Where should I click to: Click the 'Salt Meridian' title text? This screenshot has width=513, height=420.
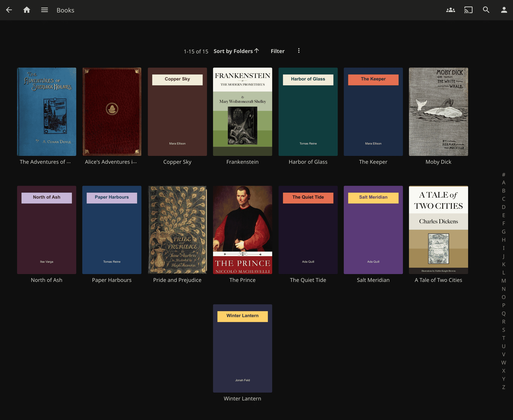pos(373,280)
